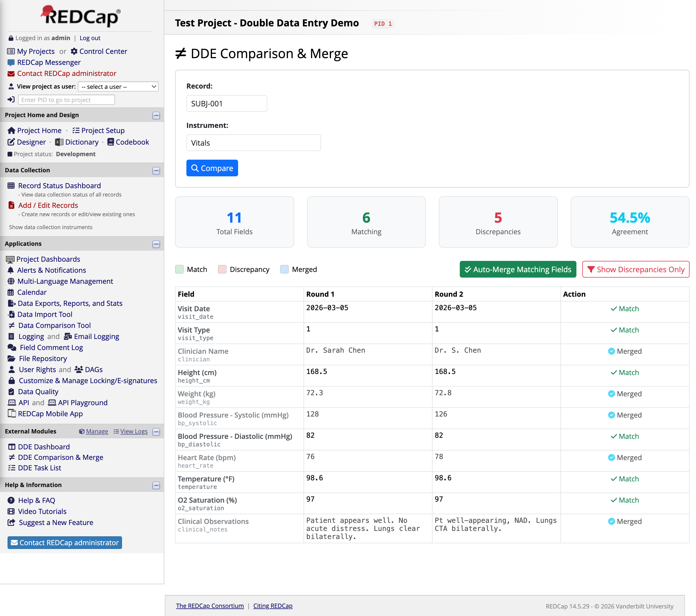696x616 pixels.
Task: Click the red Contact REDCap administrator link
Action: pos(67,73)
